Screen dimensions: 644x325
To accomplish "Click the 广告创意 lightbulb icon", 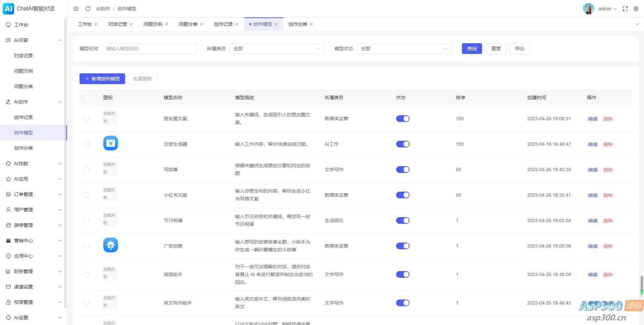I will pyautogui.click(x=110, y=245).
